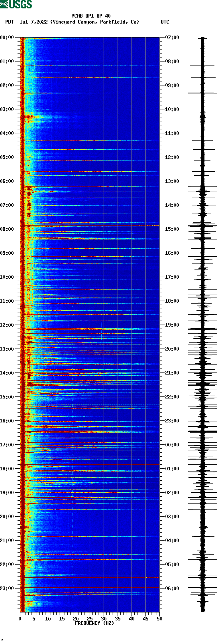Click the 05:00 UTC label on right axis
The height and width of the screenshot is (644, 220).
coord(172,565)
